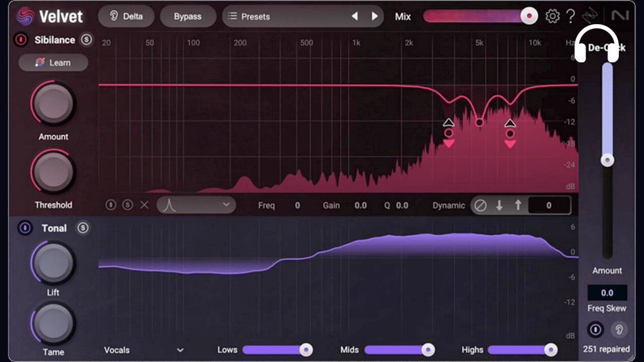This screenshot has width=644, height=362.
Task: Select the right sibilance band node
Action: point(510,134)
